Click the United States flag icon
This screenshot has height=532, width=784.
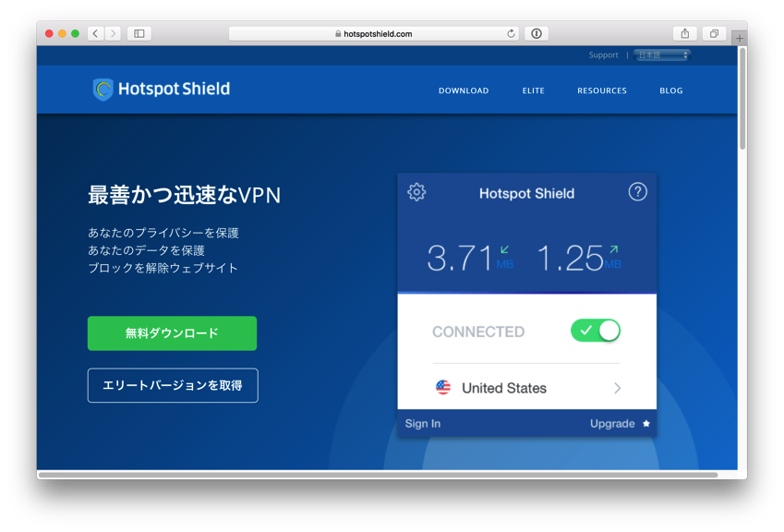coord(443,388)
